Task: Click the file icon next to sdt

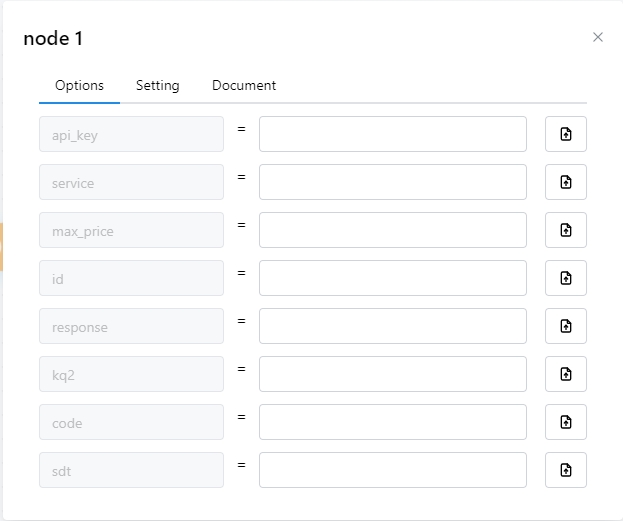Action: click(565, 470)
